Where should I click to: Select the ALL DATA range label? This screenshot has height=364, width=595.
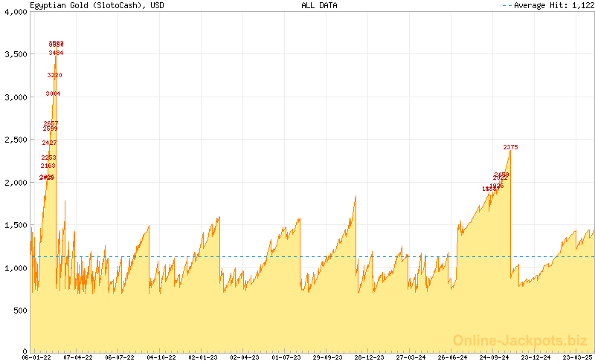[x=319, y=5]
